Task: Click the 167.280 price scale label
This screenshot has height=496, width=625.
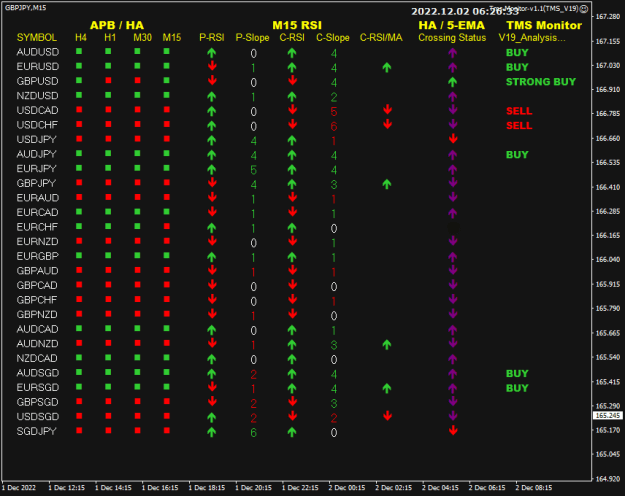Action: 607,16
